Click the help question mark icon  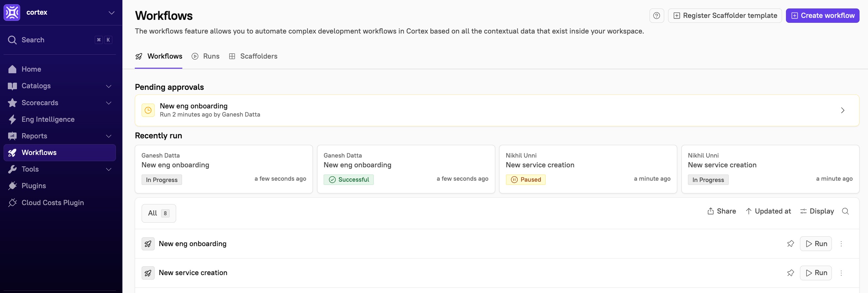click(x=656, y=16)
